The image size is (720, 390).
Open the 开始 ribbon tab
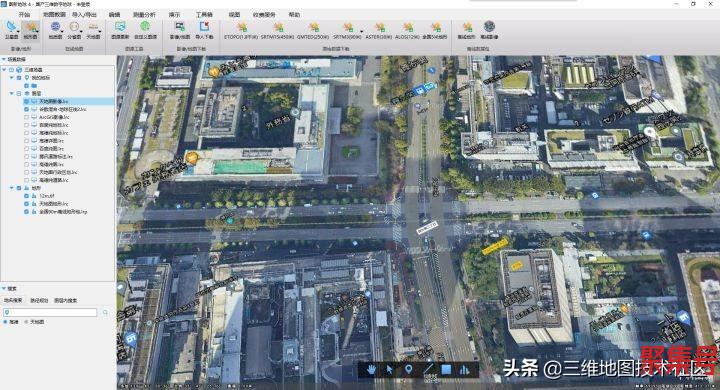24,15
